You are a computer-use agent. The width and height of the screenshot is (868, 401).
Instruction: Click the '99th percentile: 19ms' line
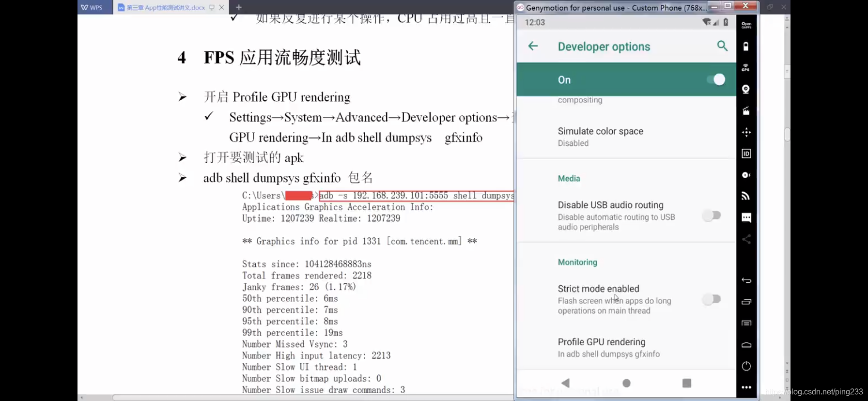(292, 333)
